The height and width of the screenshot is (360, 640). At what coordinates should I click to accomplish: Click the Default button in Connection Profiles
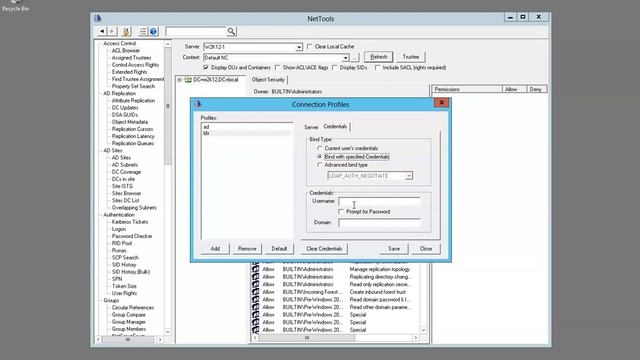coord(279,249)
